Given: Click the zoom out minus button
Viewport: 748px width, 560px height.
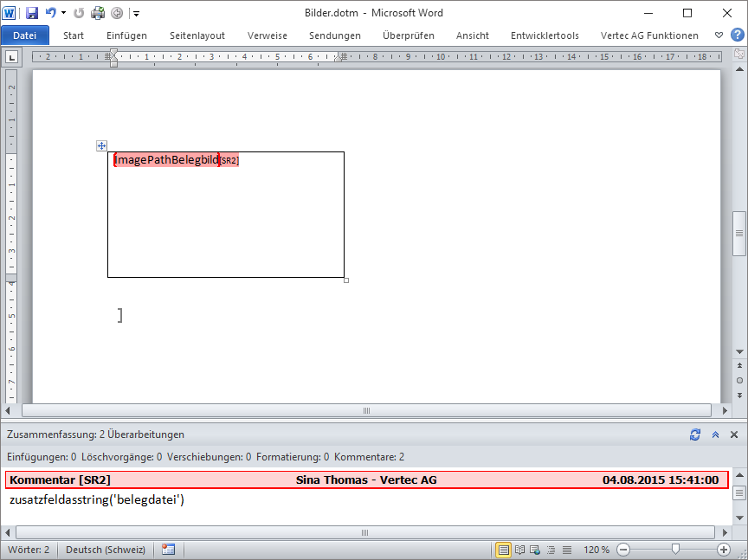Looking at the screenshot, I should coord(623,550).
